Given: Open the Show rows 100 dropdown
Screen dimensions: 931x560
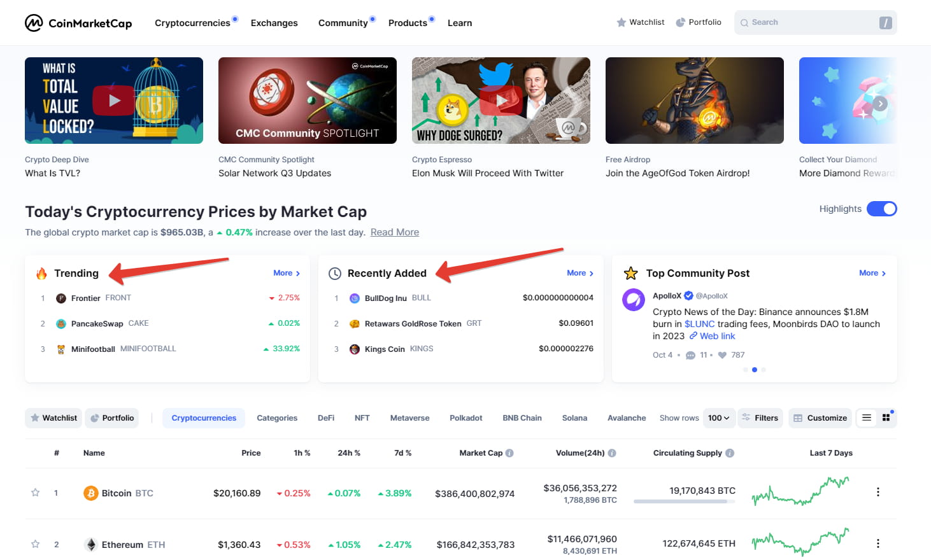Looking at the screenshot, I should click(x=720, y=418).
